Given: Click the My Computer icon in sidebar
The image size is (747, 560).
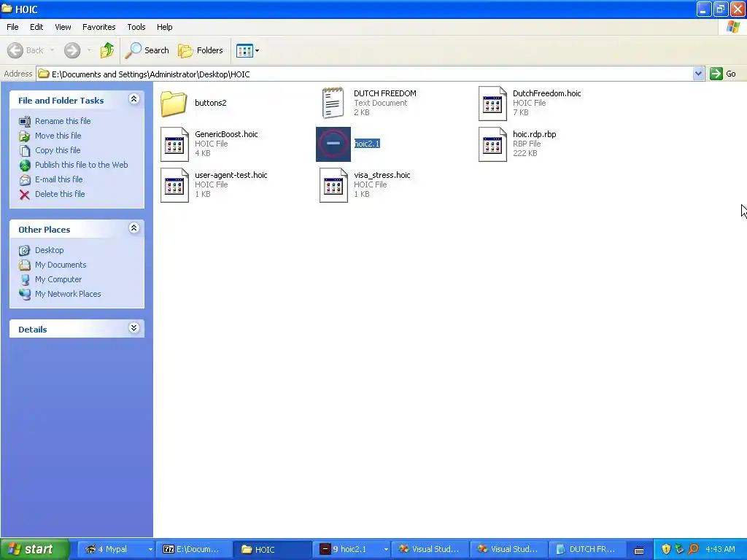Looking at the screenshot, I should [25, 280].
